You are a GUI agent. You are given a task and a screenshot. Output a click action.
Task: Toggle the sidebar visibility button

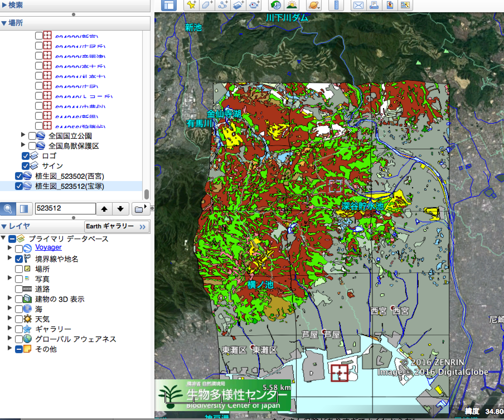(169, 5)
